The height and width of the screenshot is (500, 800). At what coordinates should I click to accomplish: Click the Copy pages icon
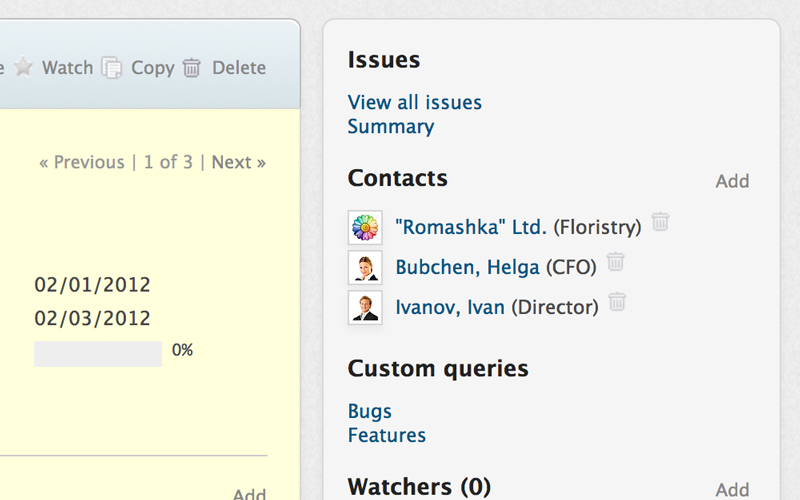point(112,68)
